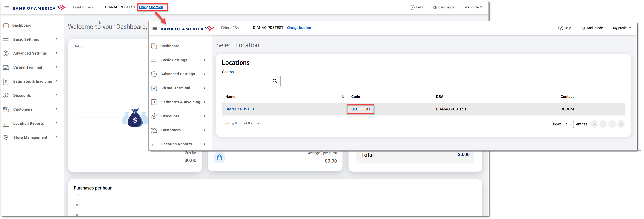
Task: Open Dashboard menu item in back window
Action: (x=22, y=25)
